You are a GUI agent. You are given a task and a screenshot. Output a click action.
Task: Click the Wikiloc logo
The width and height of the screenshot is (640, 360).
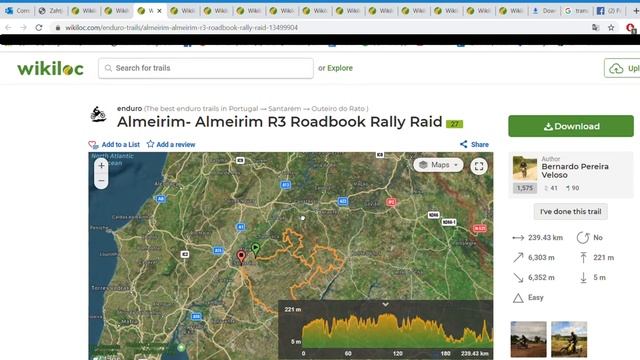point(50,69)
